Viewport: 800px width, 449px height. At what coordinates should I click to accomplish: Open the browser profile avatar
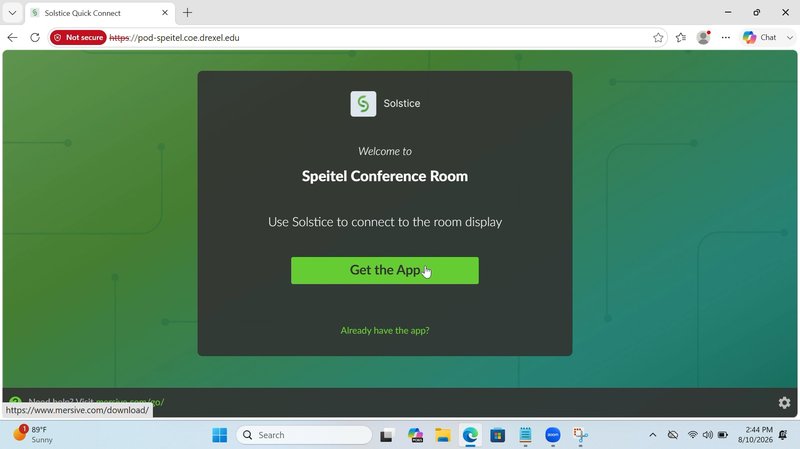(x=704, y=37)
